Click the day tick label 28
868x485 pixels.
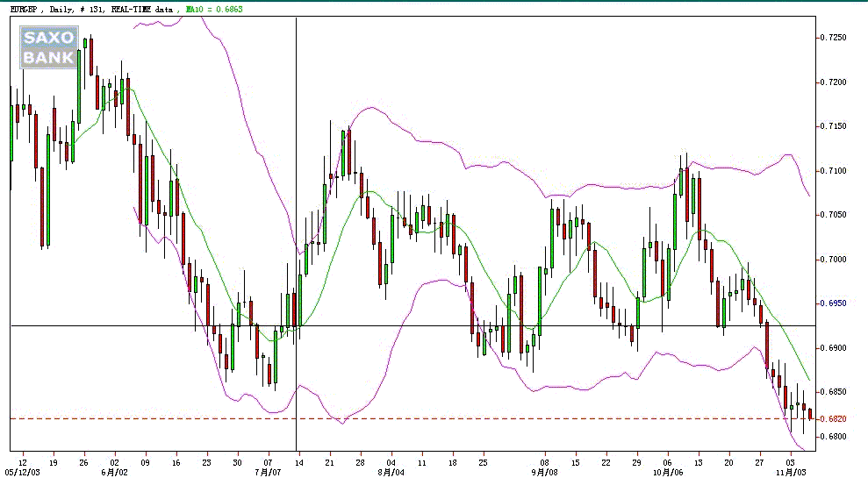pyautogui.click(x=361, y=463)
